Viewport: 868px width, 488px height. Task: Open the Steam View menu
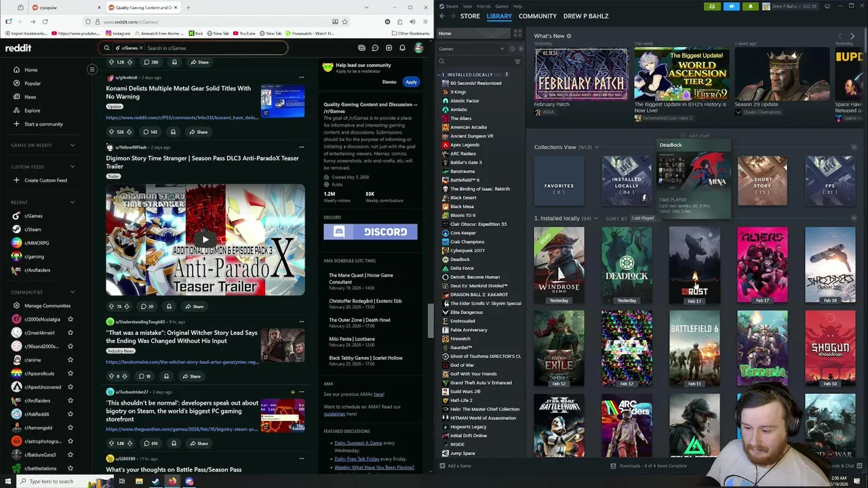(467, 6)
